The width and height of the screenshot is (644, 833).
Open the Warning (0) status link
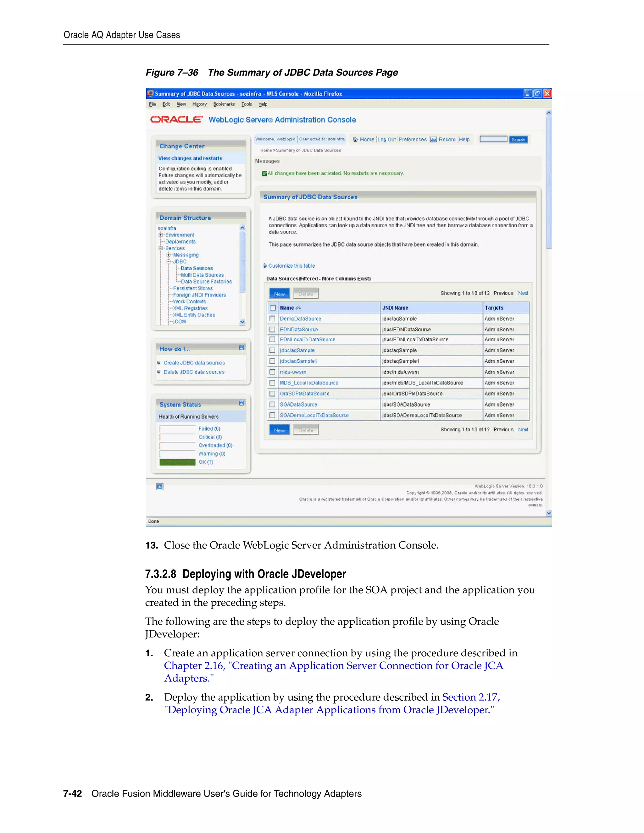point(212,454)
